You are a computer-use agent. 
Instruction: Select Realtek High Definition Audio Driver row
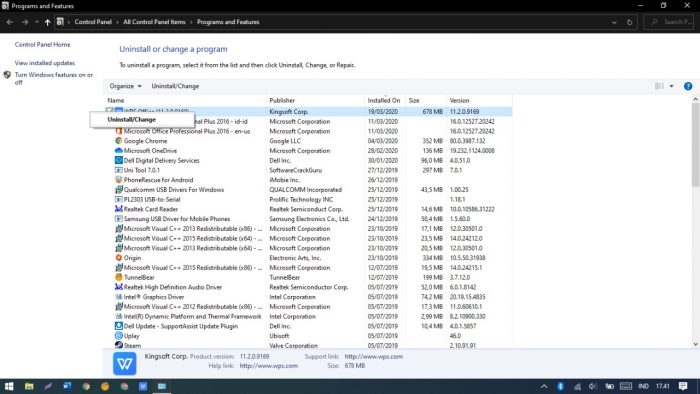[x=309, y=287]
